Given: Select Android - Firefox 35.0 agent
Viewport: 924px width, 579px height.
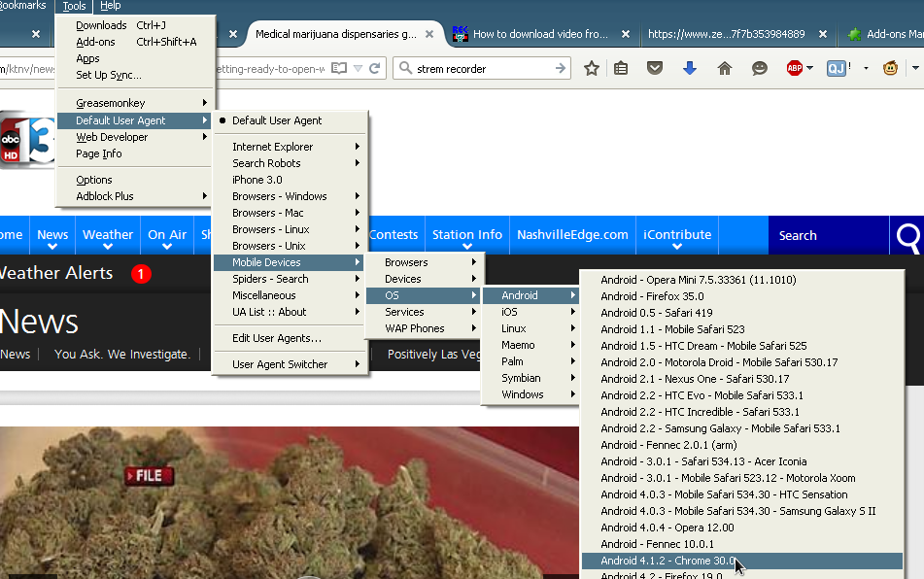Looking at the screenshot, I should coord(742,296).
